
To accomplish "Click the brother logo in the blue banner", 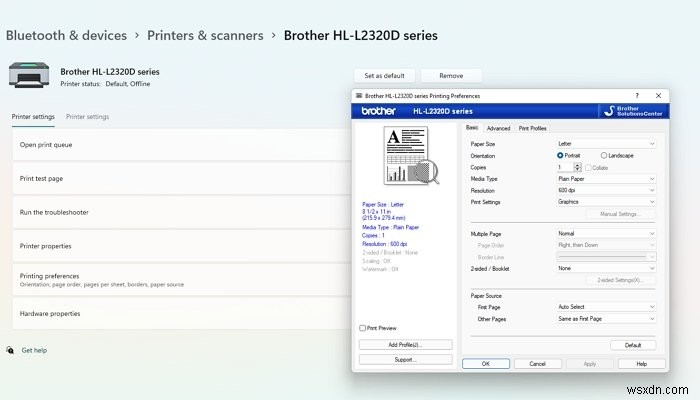I will click(x=379, y=111).
